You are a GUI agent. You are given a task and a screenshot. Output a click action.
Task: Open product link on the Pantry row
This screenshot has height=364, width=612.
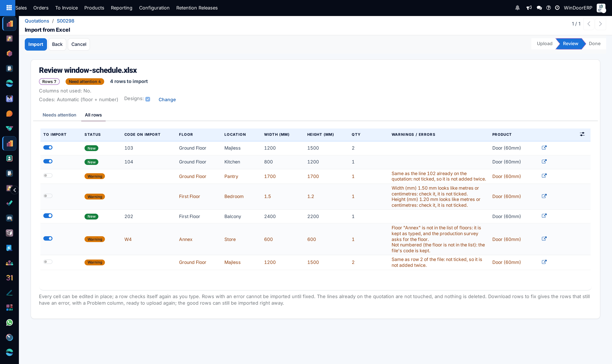[x=544, y=176]
